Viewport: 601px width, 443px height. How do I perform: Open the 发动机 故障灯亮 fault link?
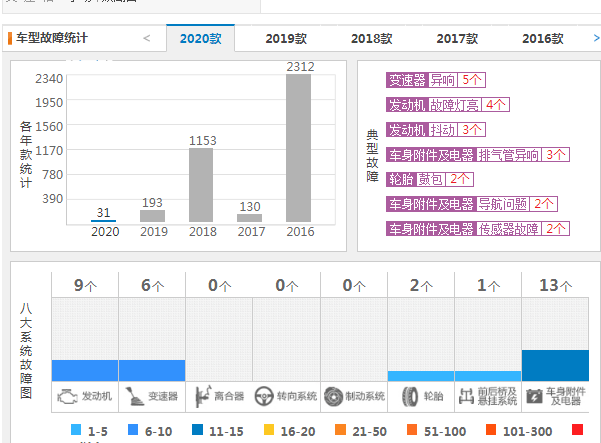tap(447, 104)
